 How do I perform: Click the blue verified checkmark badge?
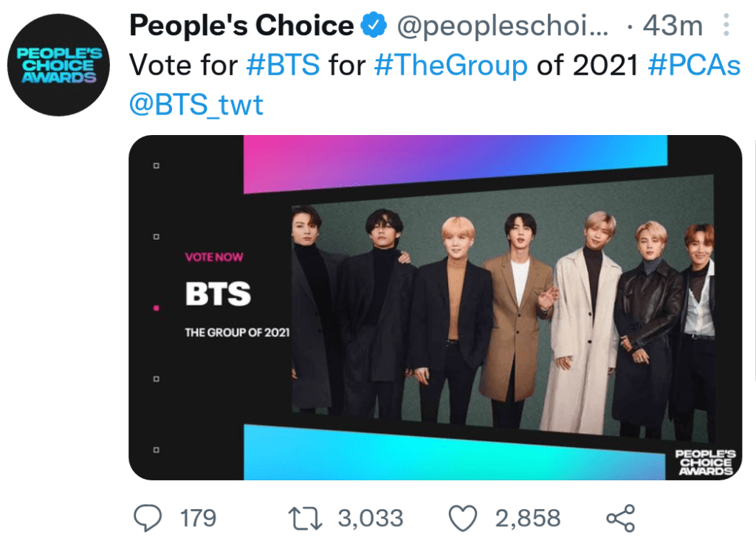pyautogui.click(x=374, y=27)
